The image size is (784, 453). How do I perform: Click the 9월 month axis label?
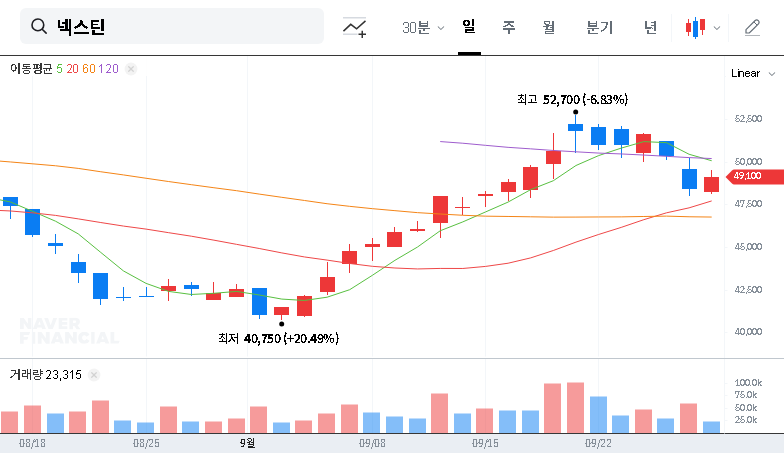[x=248, y=443]
